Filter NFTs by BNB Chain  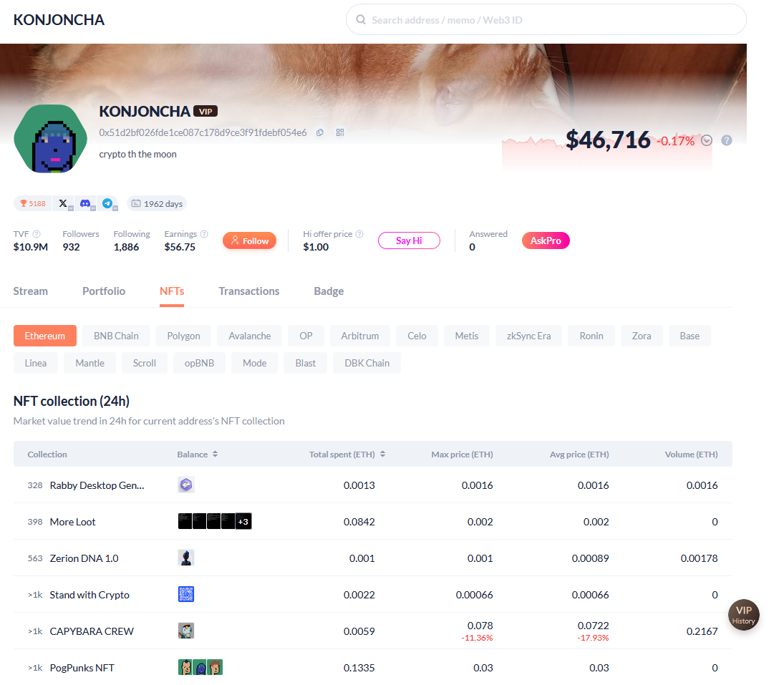pos(116,336)
